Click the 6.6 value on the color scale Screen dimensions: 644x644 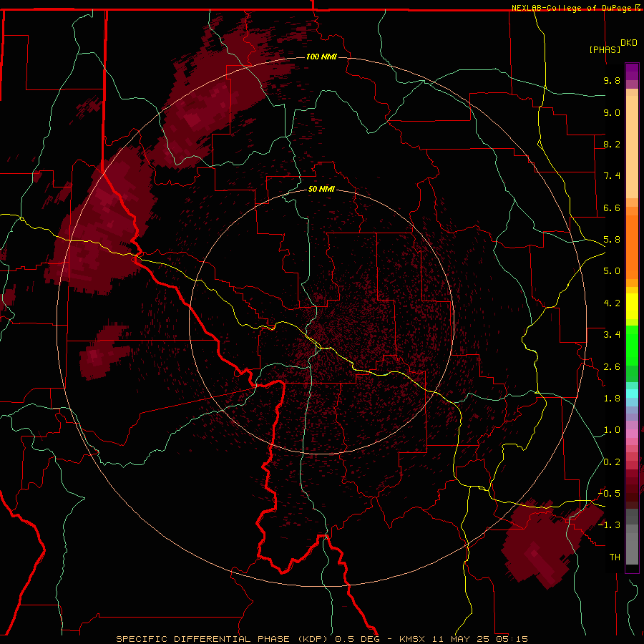pos(612,208)
